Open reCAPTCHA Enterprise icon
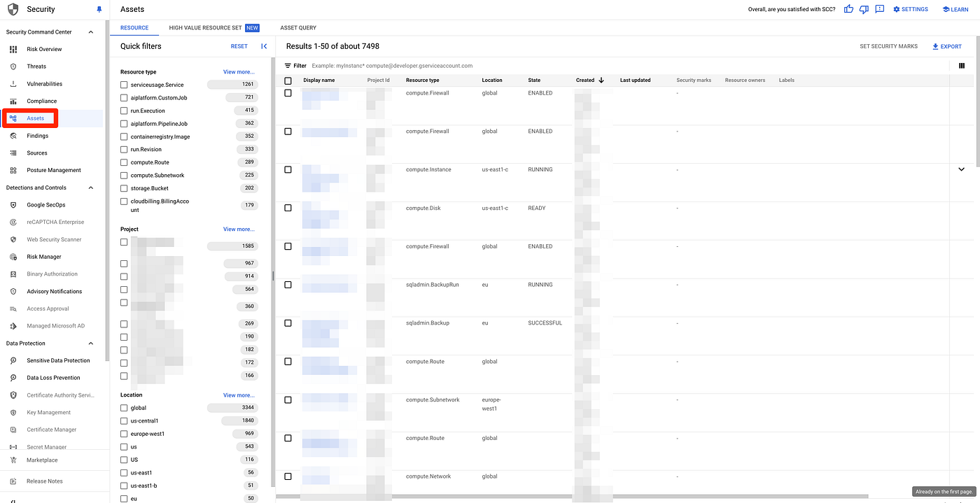The height and width of the screenshot is (503, 980). [x=13, y=222]
